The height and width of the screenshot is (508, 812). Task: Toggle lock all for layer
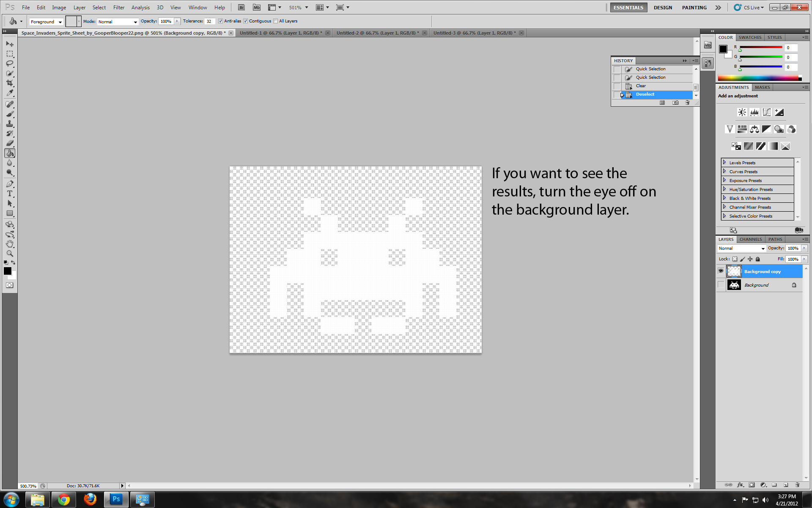coord(758,259)
